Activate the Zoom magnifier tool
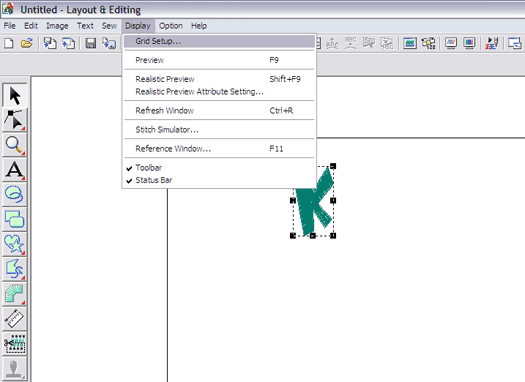The width and height of the screenshot is (525, 382). [x=14, y=145]
